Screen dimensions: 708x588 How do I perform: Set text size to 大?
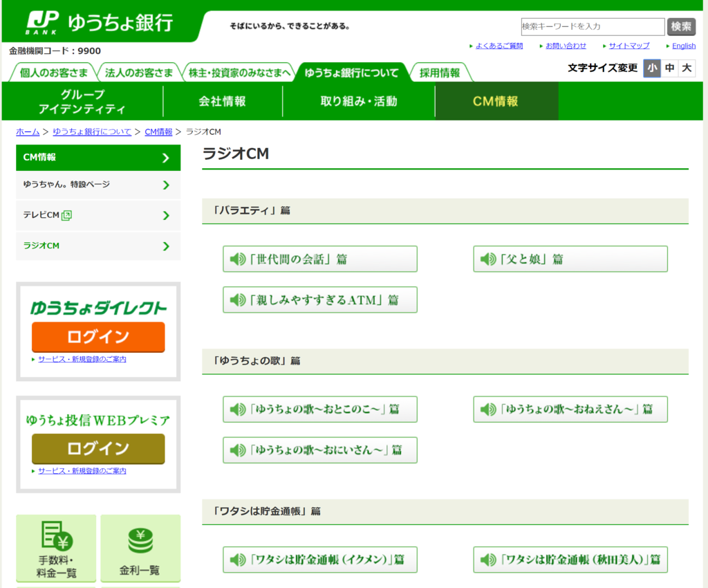[x=687, y=68]
